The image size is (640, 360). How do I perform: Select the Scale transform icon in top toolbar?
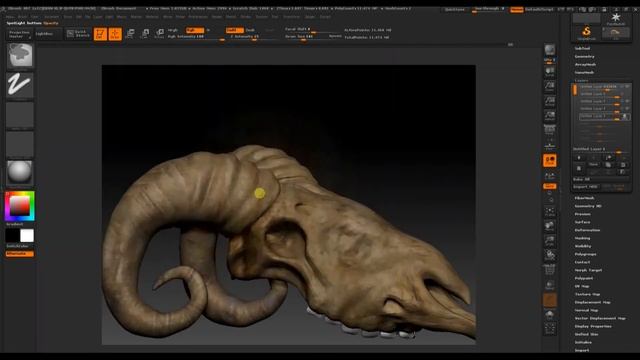144,34
